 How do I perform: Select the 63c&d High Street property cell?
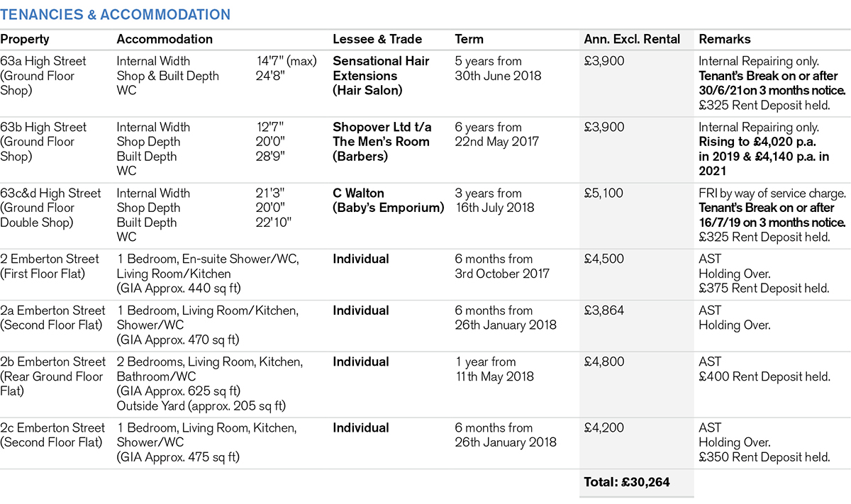50,208
